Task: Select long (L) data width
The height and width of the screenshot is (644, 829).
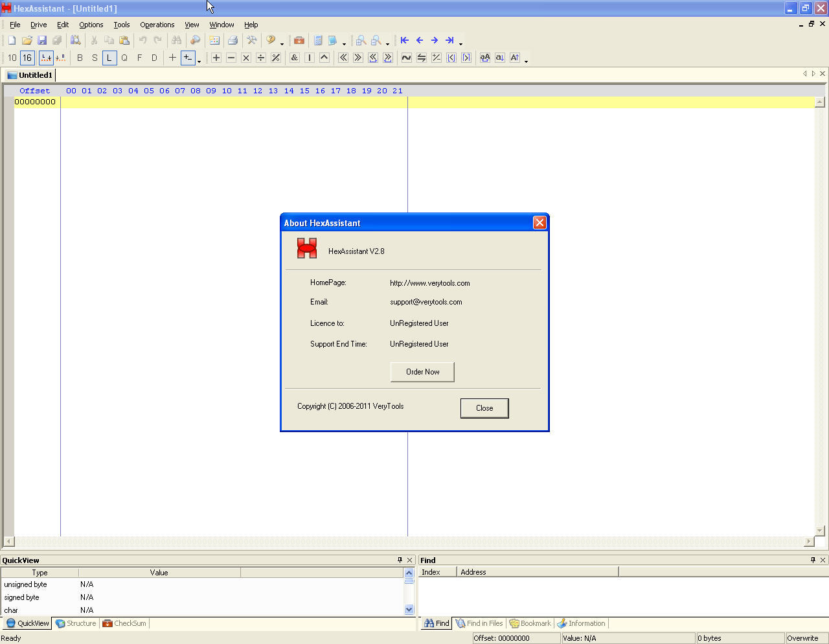Action: click(x=109, y=58)
